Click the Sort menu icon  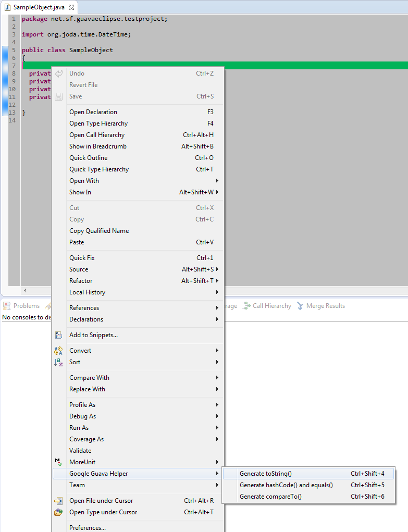[58, 362]
